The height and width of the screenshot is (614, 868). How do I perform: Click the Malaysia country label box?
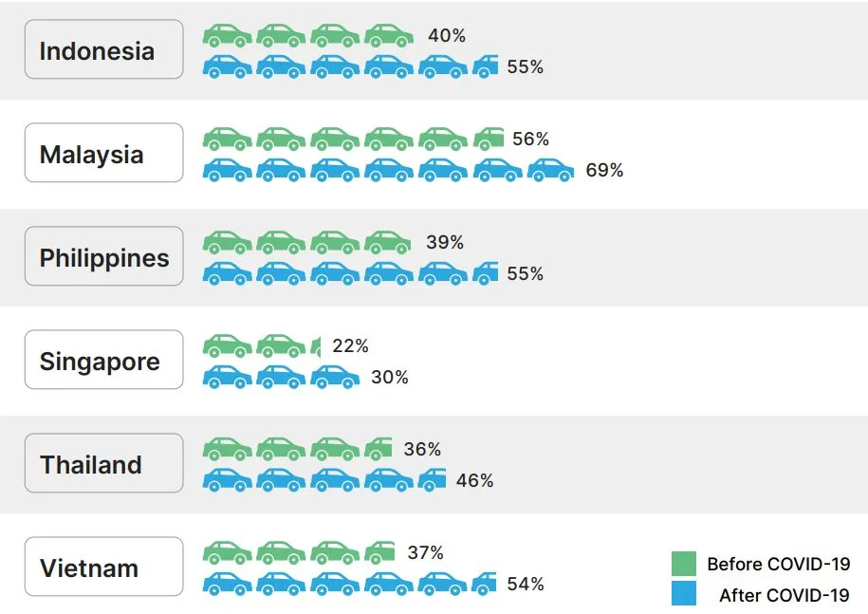click(104, 153)
